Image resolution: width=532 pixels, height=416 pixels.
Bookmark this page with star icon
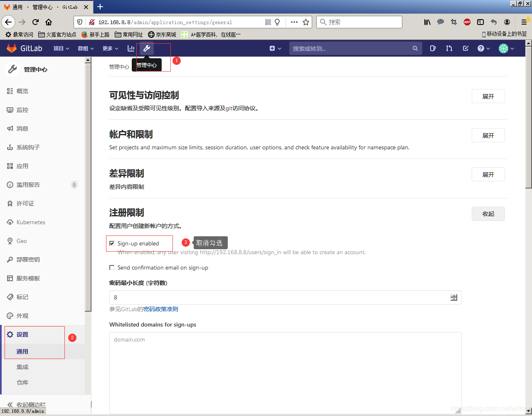(x=306, y=22)
